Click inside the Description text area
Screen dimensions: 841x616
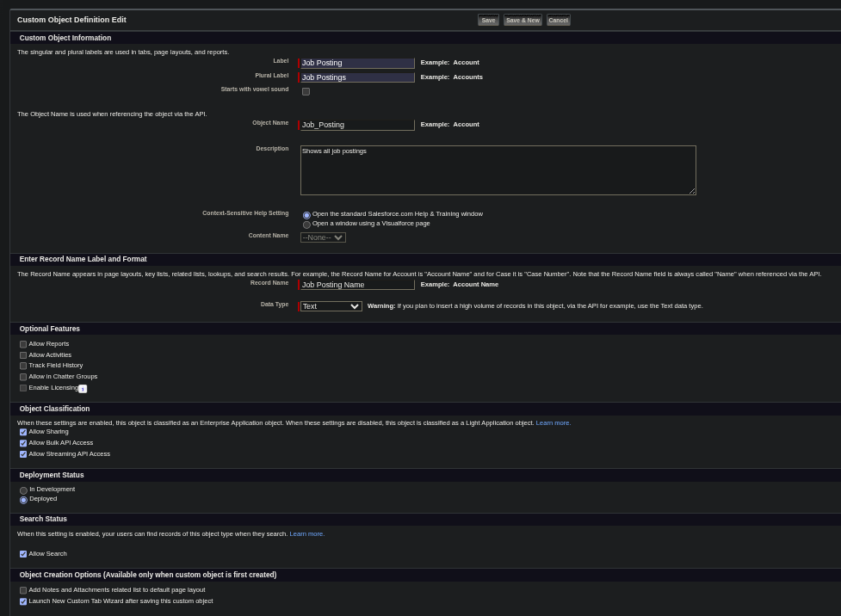[498, 169]
